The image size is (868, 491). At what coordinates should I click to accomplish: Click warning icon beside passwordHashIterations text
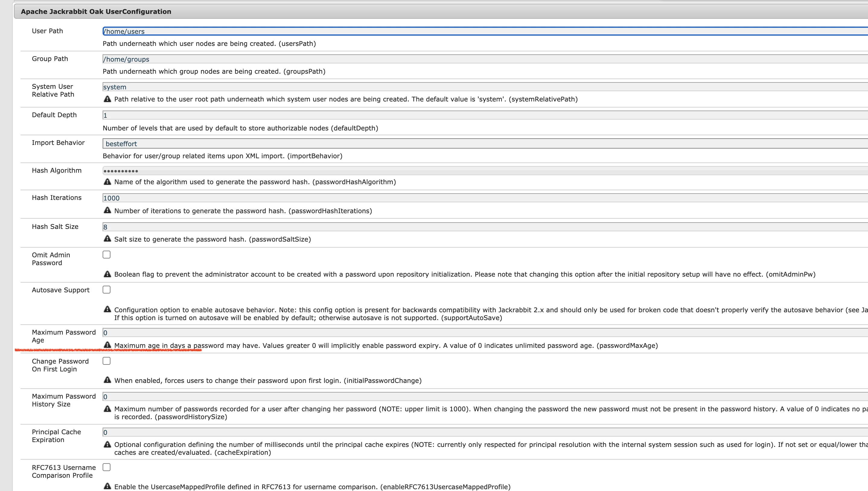tap(107, 210)
